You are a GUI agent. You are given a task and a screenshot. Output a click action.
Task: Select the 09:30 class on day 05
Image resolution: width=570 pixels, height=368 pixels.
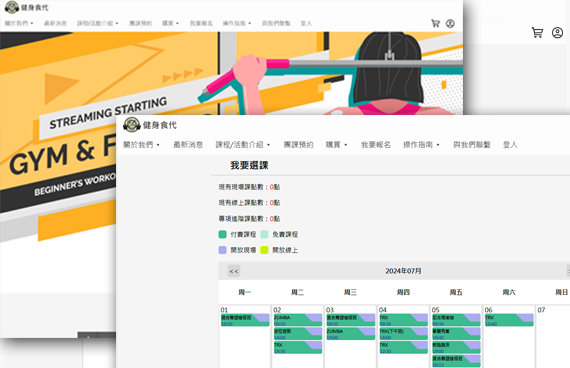coord(456,320)
